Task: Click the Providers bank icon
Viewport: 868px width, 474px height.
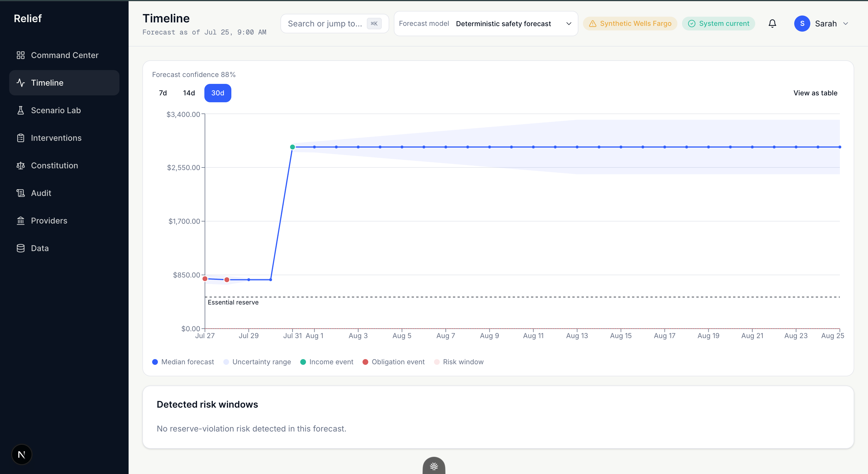Action: 21,221
